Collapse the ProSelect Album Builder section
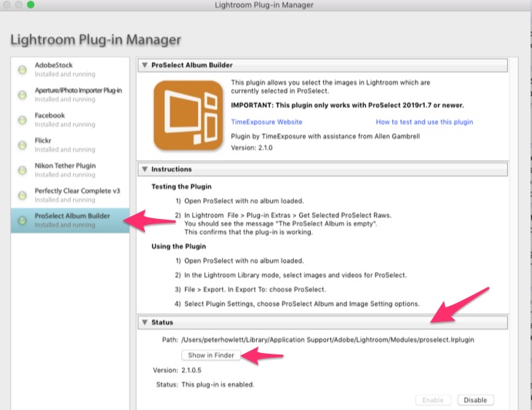532x410 pixels. pos(145,65)
